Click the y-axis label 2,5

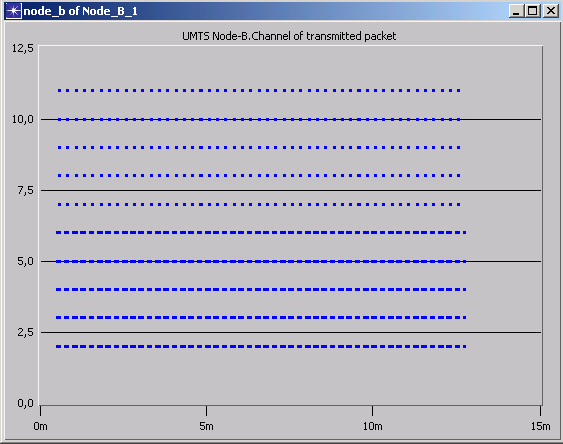point(25,332)
